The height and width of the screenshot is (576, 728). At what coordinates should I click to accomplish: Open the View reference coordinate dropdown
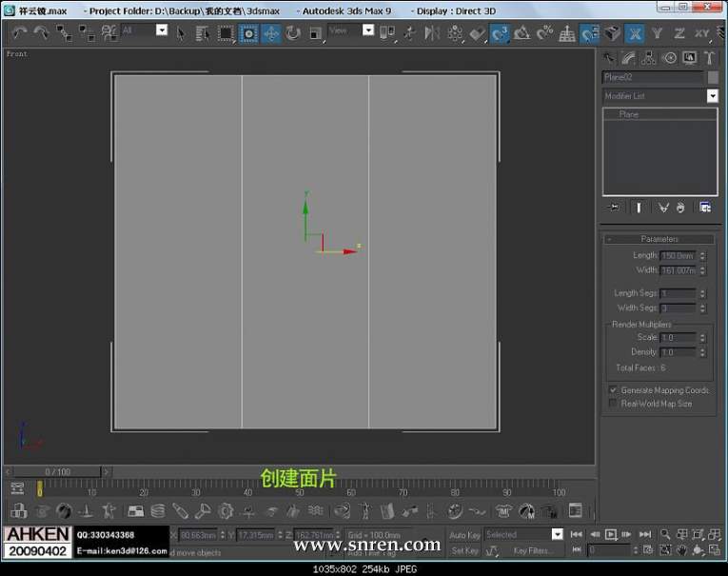pos(367,30)
